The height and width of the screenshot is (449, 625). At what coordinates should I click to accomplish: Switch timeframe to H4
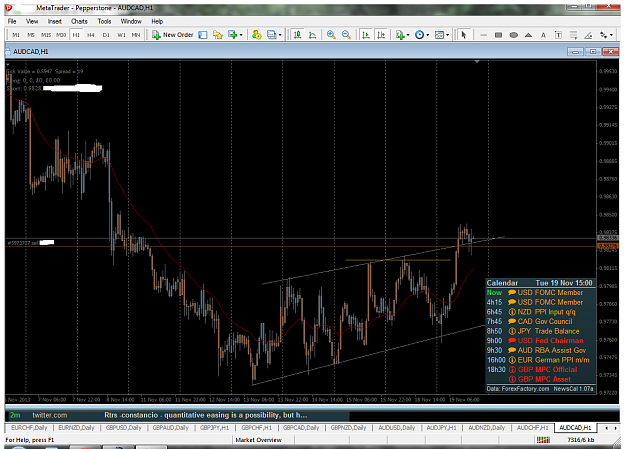click(91, 35)
